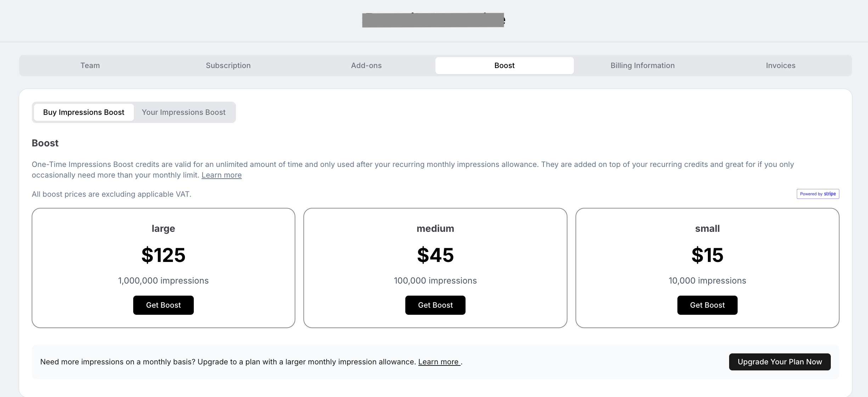Switch to Your Impressions Boost sub-tab
Screen dimensions: 868x397
184,112
